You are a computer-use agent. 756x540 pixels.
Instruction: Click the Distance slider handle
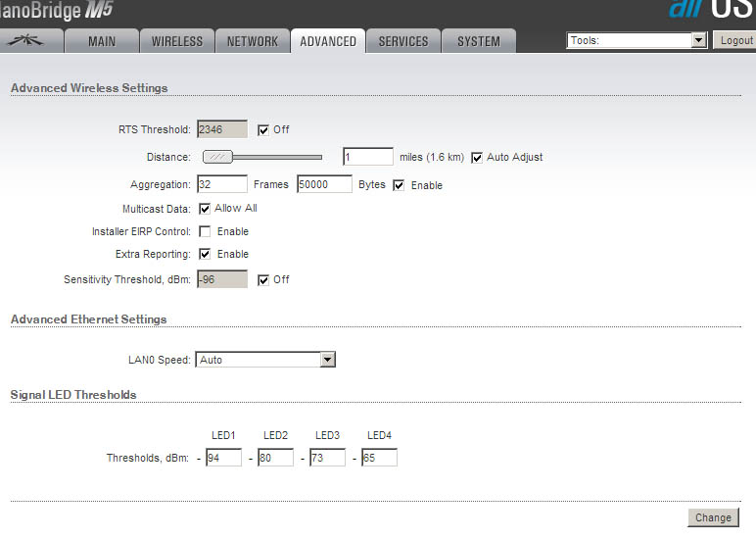217,157
